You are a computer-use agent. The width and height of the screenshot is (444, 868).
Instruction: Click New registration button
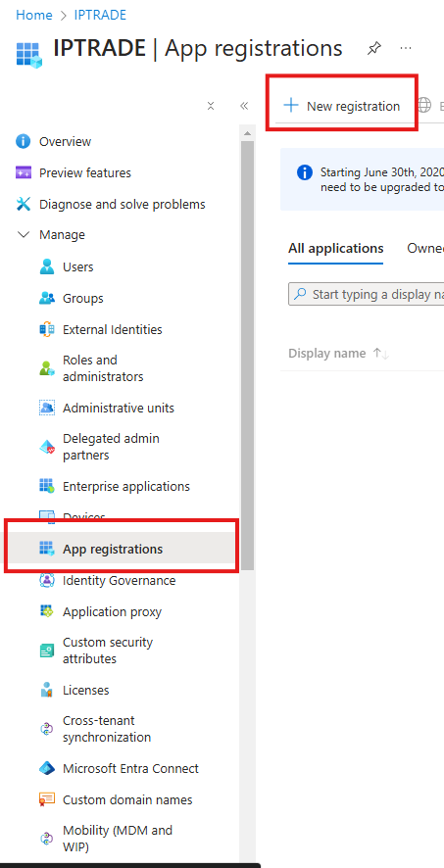point(343,106)
